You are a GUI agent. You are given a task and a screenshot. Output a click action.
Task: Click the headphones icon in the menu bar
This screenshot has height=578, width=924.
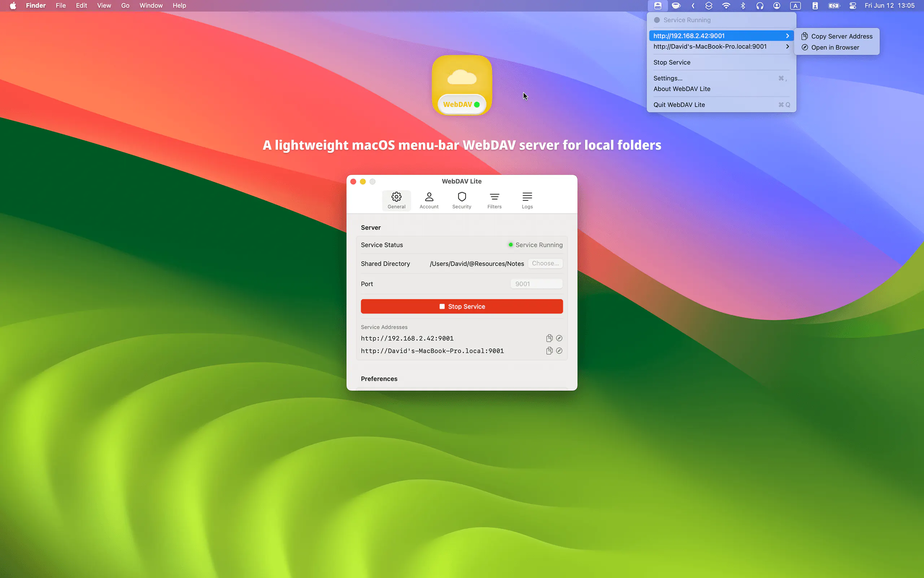click(760, 6)
